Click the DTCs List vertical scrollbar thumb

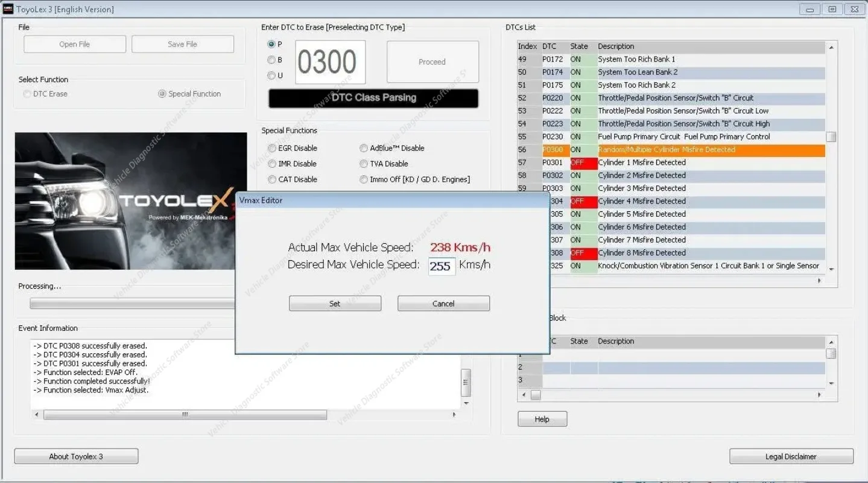pyautogui.click(x=831, y=136)
